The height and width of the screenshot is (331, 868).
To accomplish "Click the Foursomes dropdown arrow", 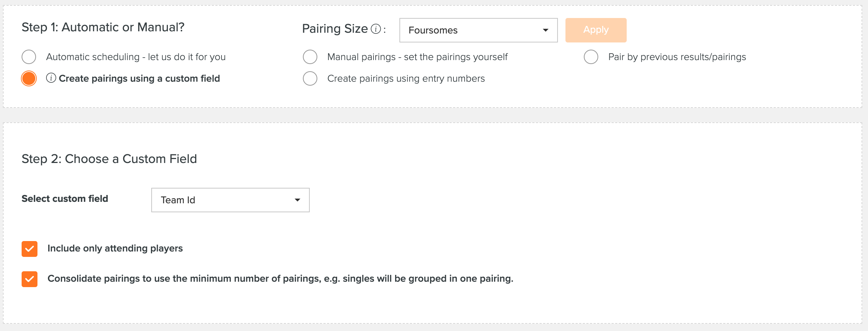I will pyautogui.click(x=545, y=30).
